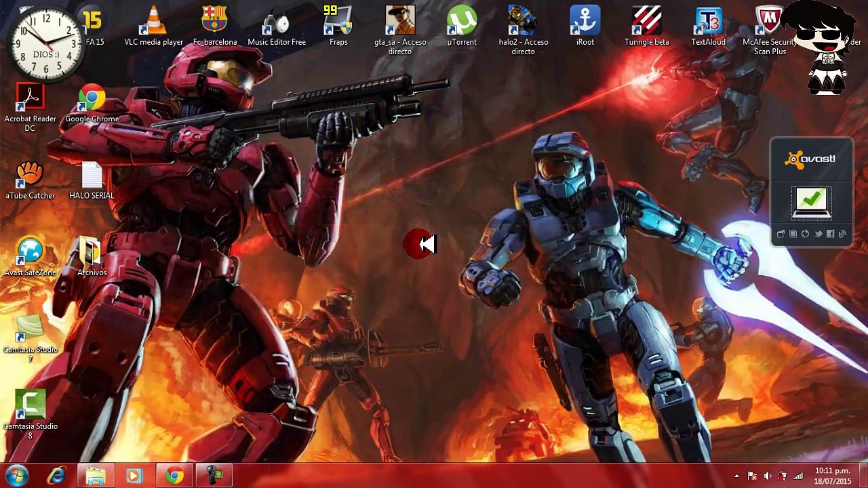Screen dimensions: 868x488
Task: Select the Camtasia Studio 7 shortcut
Action: click(30, 338)
